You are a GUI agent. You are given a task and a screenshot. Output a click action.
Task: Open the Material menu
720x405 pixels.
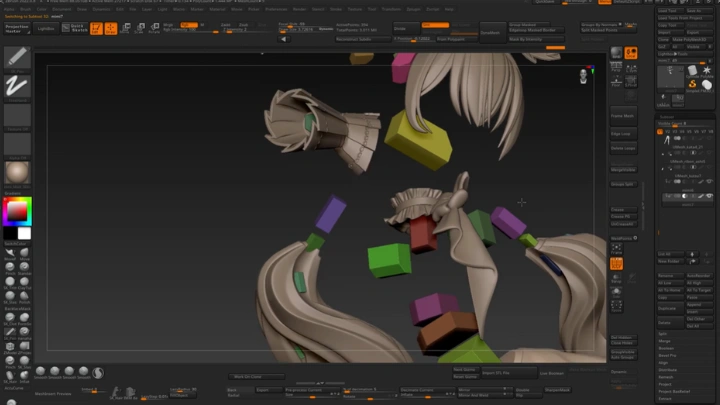217,9
